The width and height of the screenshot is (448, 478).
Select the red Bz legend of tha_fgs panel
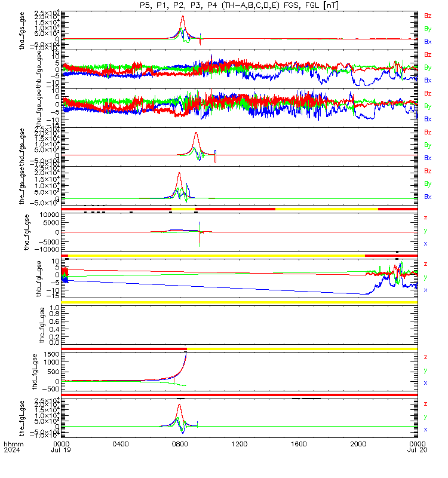pyautogui.click(x=428, y=16)
